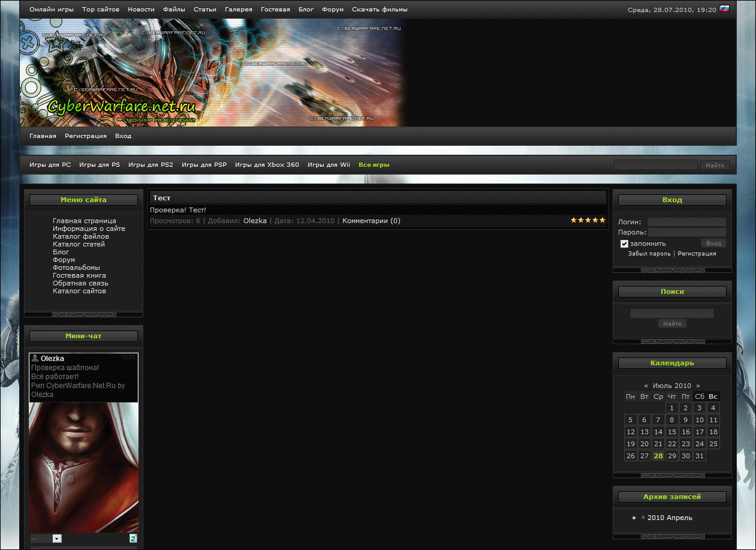Viewport: 756px width, 550px height.
Task: Select Игры для PS2 category
Action: (x=150, y=164)
